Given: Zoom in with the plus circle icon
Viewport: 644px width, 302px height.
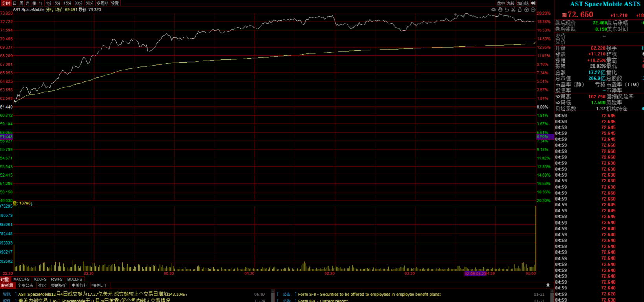Looking at the screenshot, I should coord(526,10).
